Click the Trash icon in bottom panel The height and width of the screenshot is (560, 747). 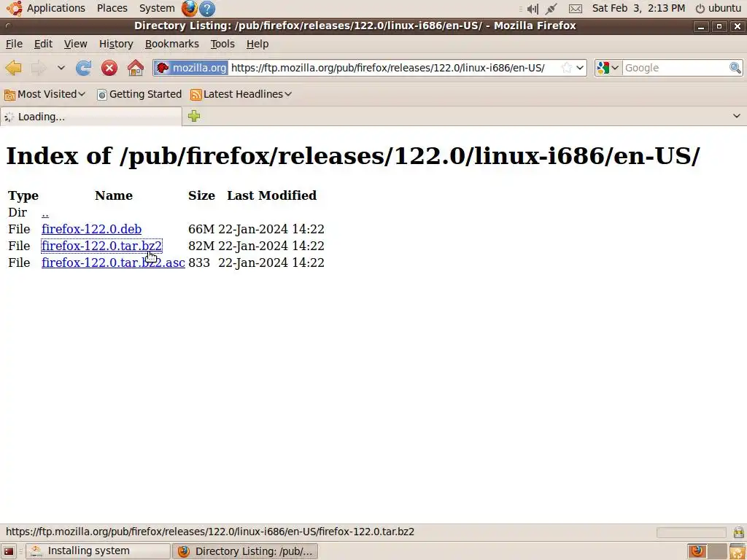(738, 551)
